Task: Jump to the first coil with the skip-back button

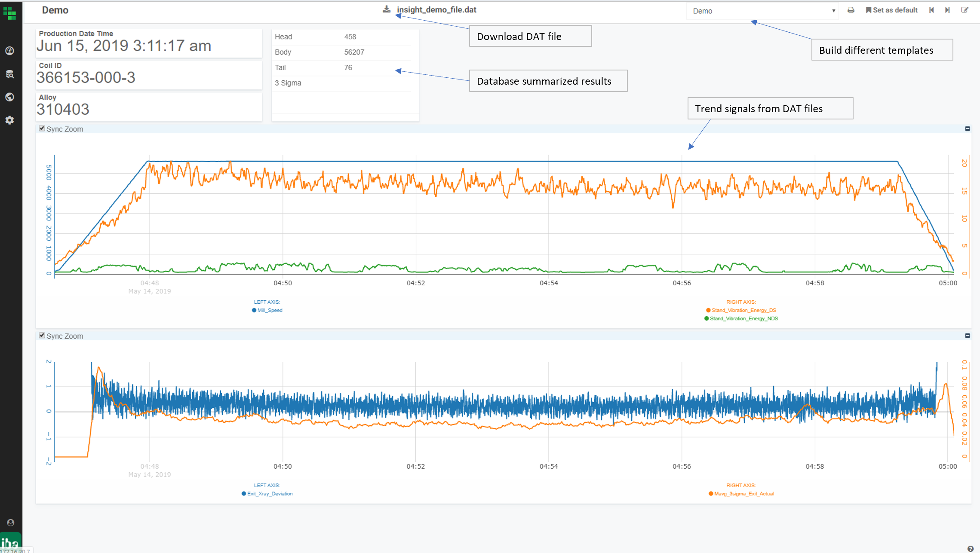Action: [931, 9]
